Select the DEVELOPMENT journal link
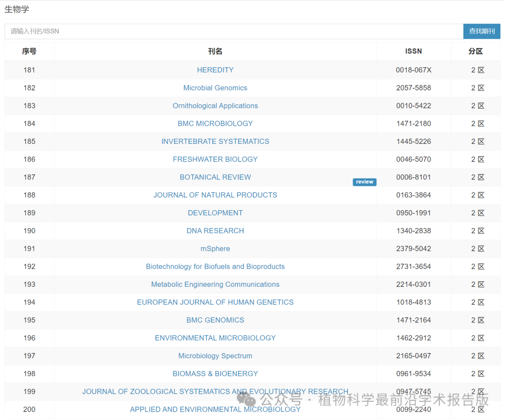Screen dimensions: 505x420 click(x=215, y=213)
